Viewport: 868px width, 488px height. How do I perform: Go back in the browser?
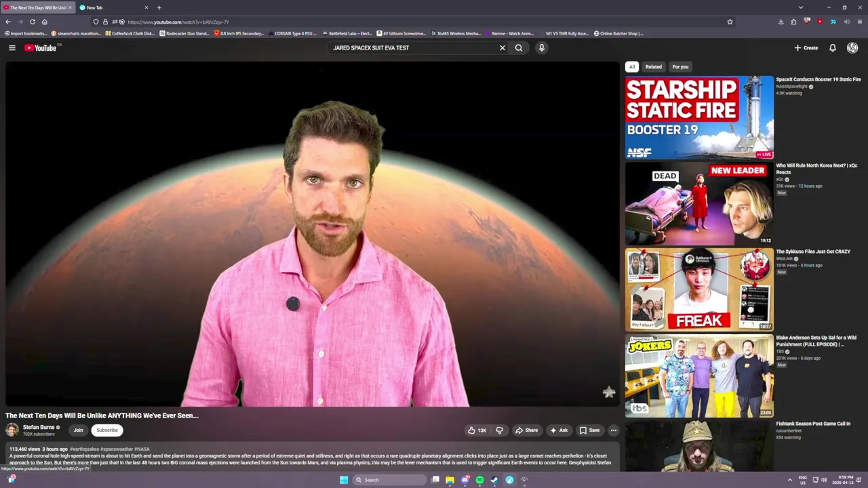pos(7,22)
